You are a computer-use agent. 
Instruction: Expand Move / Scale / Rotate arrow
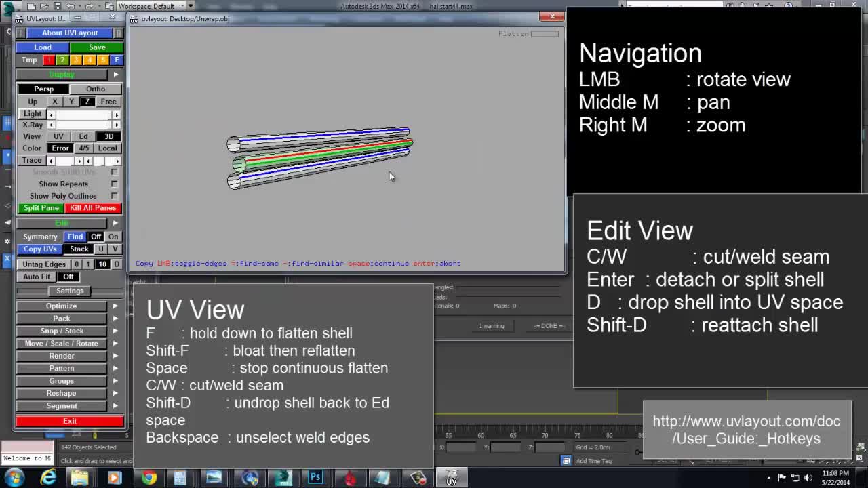click(x=115, y=343)
